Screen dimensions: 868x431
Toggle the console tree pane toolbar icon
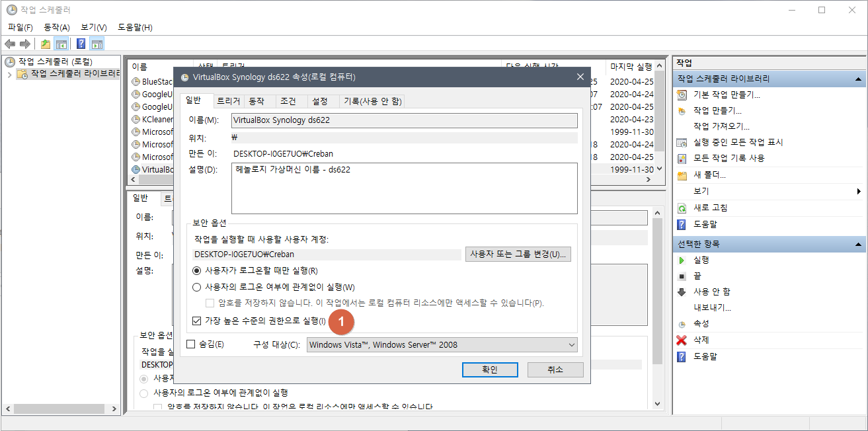pos(61,44)
